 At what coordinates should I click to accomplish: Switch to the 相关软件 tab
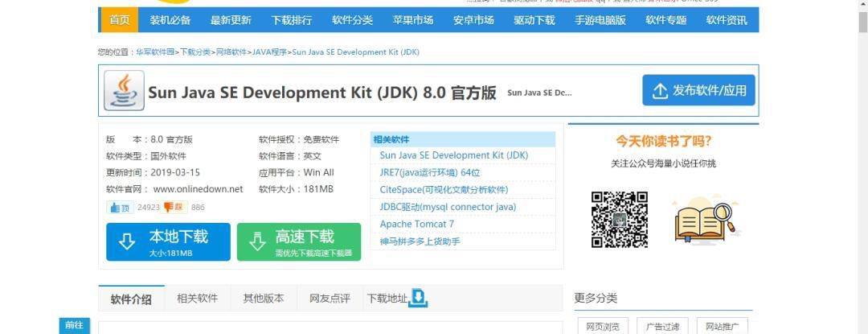(x=198, y=298)
